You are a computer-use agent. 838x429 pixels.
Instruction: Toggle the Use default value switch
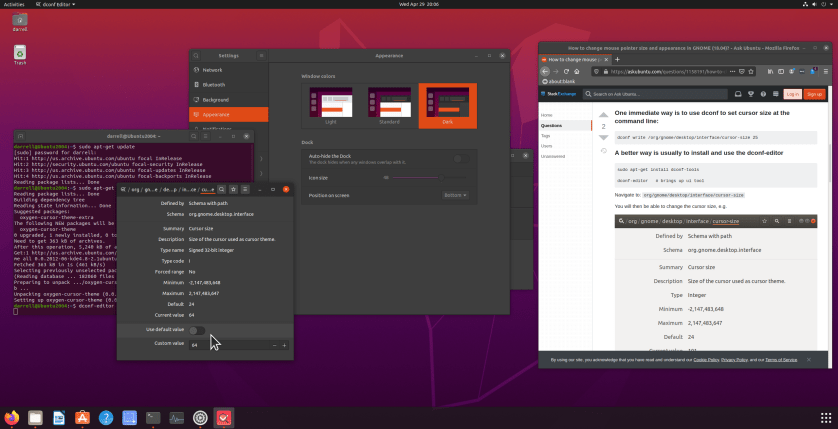pos(197,330)
